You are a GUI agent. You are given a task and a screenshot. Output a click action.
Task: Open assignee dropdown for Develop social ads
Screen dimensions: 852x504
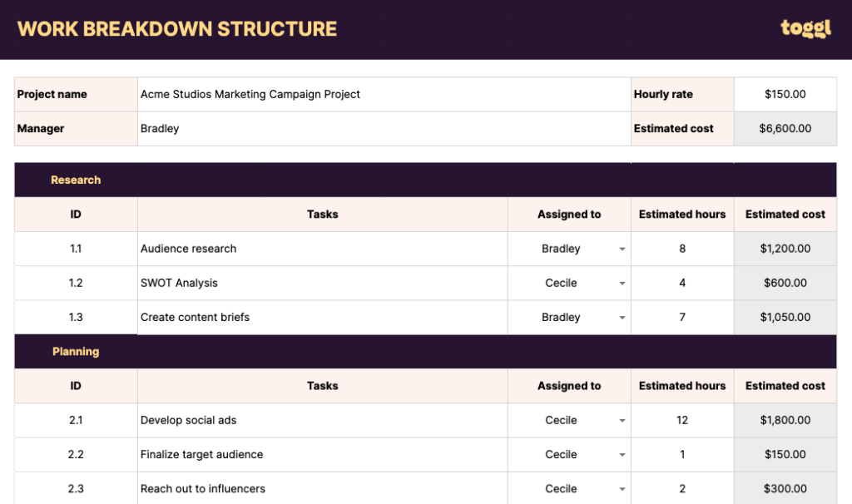622,421
